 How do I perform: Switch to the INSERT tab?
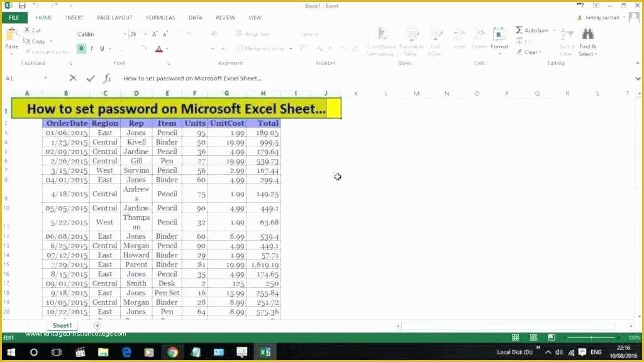click(x=74, y=18)
